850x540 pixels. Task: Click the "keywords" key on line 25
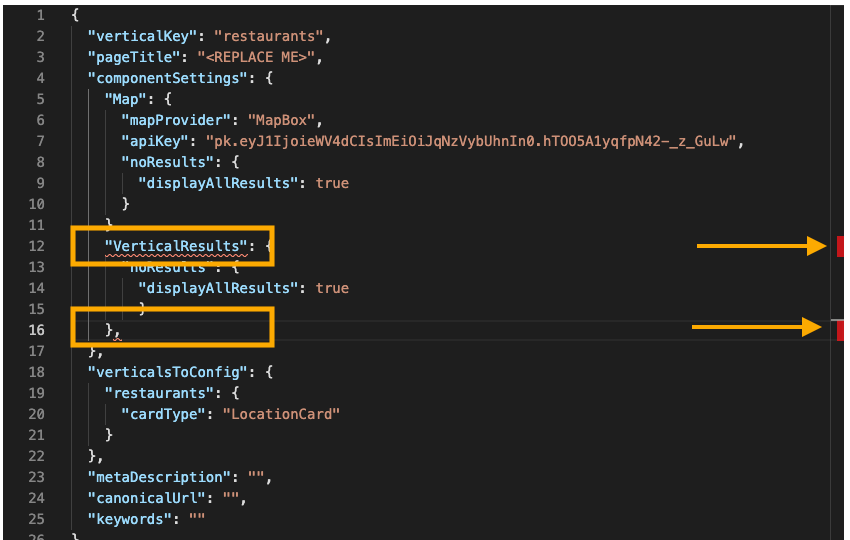pos(130,519)
